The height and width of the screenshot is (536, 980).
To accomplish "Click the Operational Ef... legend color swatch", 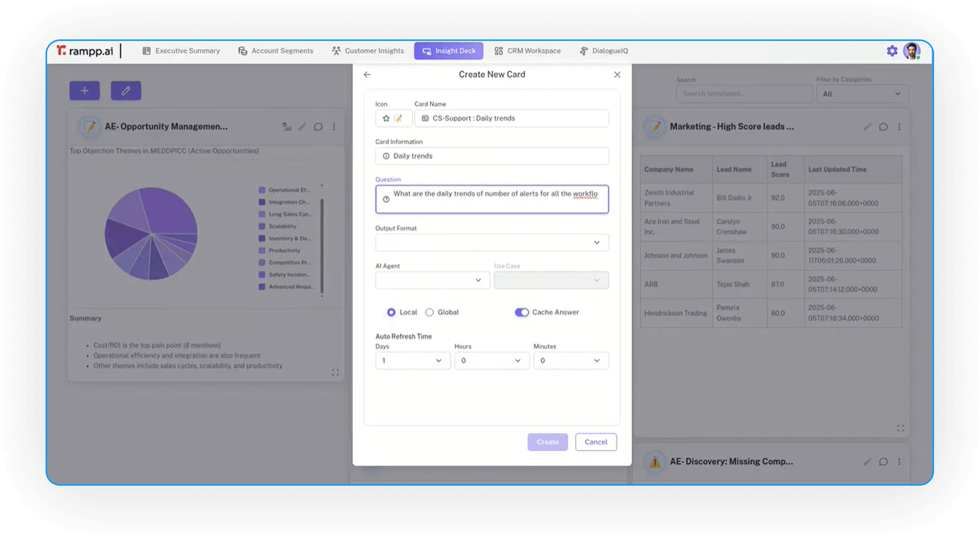I will coord(262,190).
